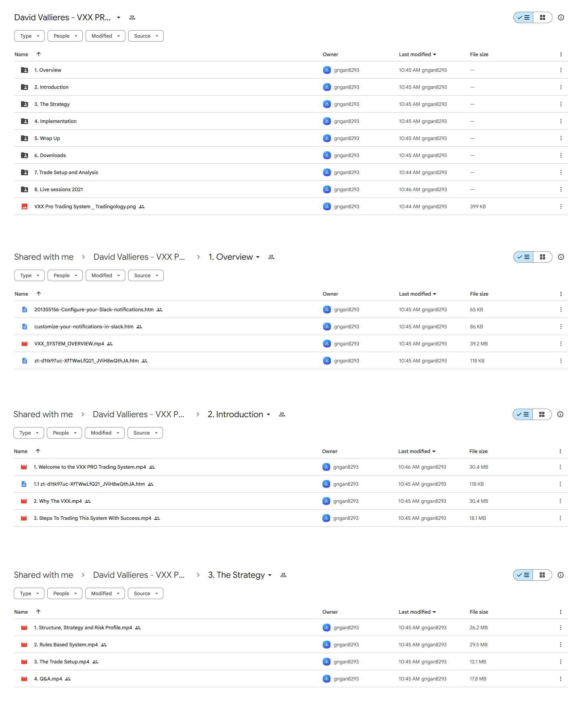Open Modified filter in top folder view
This screenshot has width=588, height=705.
pos(105,36)
